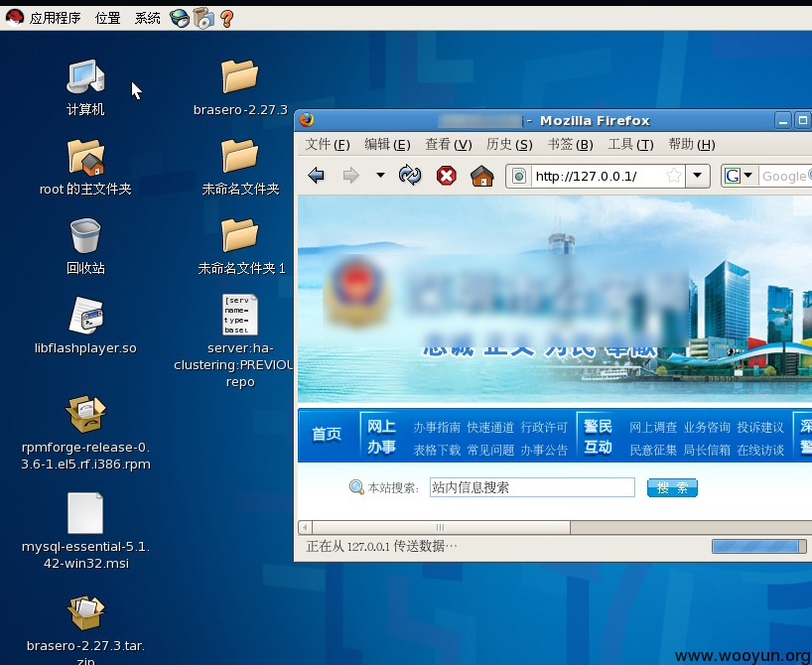
Task: Open the 办事指南 link
Action: [437, 427]
